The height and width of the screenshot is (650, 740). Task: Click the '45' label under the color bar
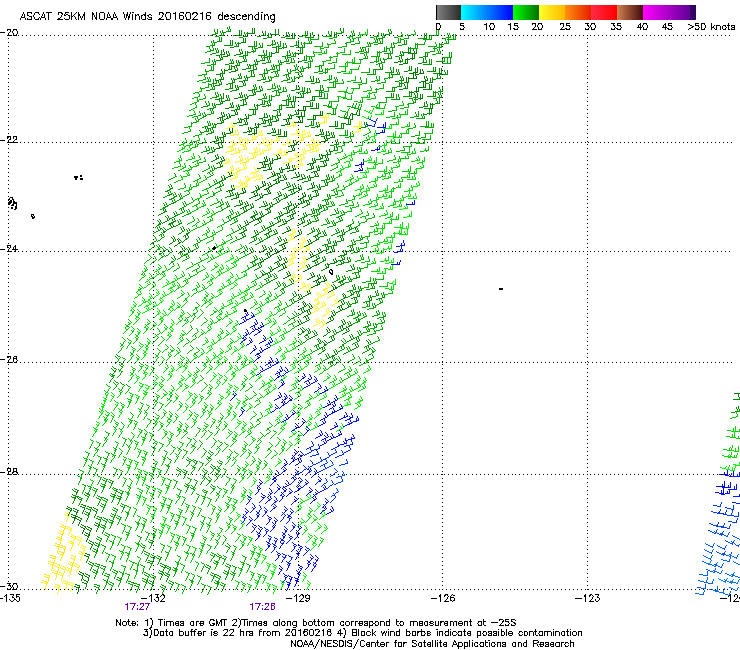coord(667,27)
